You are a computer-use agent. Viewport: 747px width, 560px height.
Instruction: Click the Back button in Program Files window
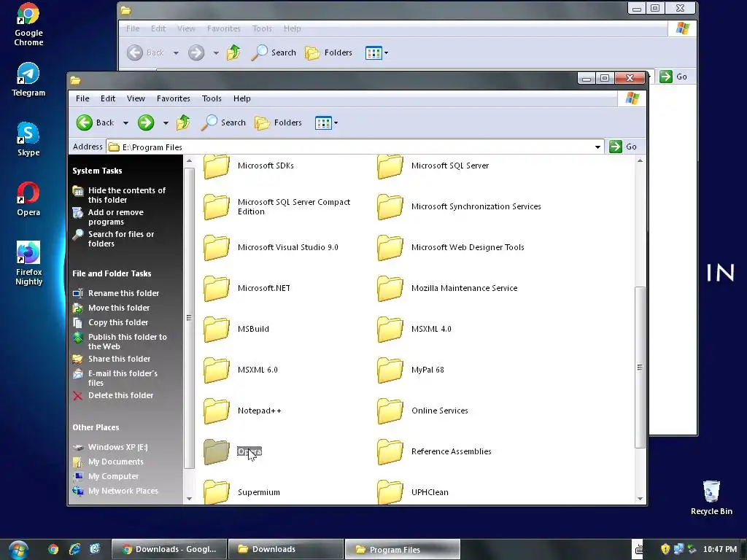pyautogui.click(x=96, y=122)
